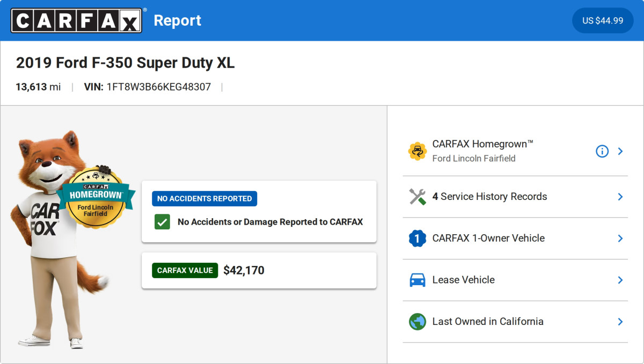This screenshot has height=364, width=644.
Task: Expand the Last Owned in California chevron
Action: click(x=620, y=322)
